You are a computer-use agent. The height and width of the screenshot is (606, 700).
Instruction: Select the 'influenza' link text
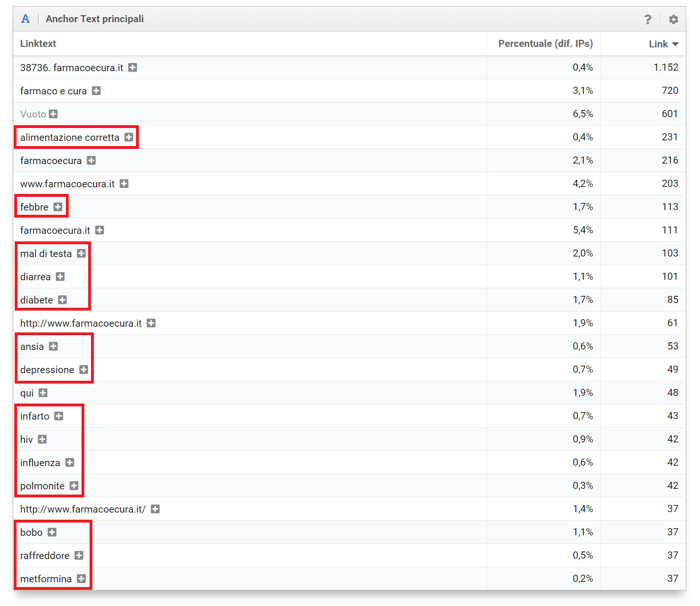pos(40,463)
